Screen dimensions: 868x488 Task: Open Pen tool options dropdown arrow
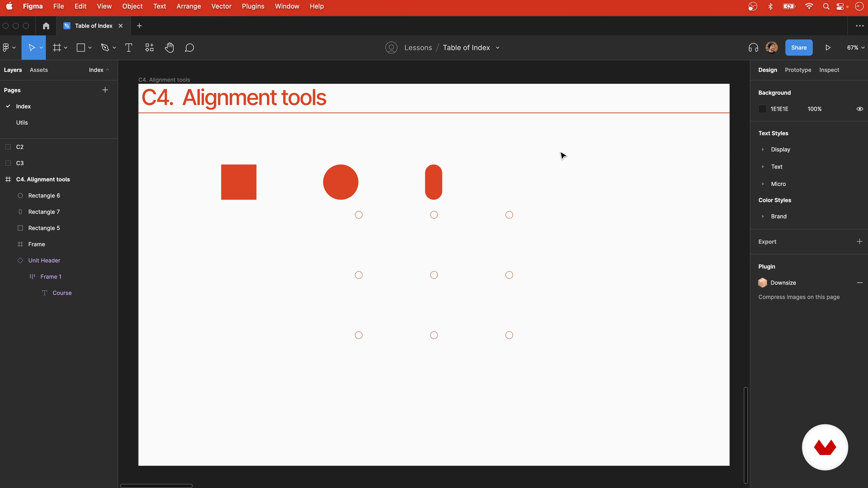click(x=114, y=48)
